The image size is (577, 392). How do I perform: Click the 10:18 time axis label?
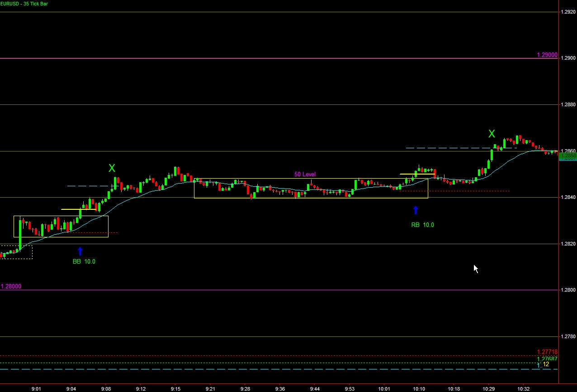(454, 388)
